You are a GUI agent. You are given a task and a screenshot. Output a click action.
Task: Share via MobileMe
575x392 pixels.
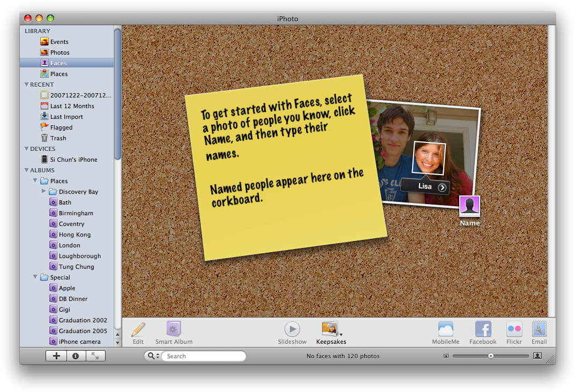[445, 333]
